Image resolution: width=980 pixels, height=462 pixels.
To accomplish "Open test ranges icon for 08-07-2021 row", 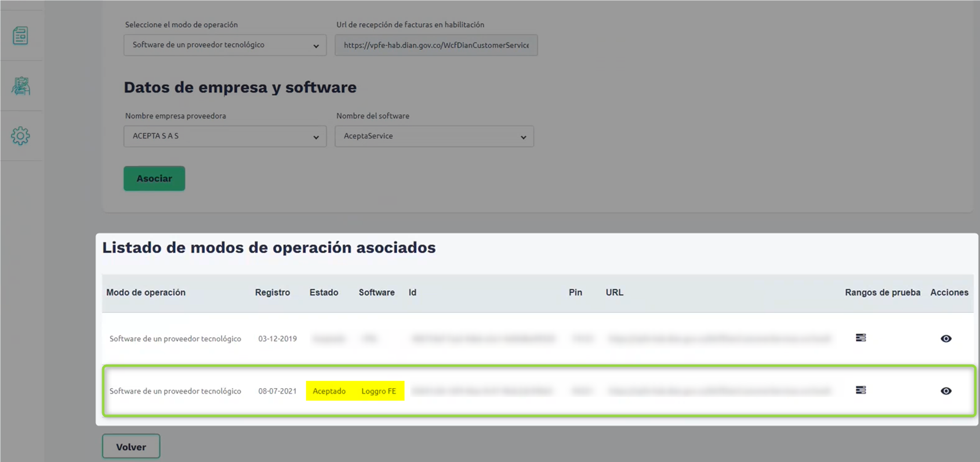I will tap(861, 391).
